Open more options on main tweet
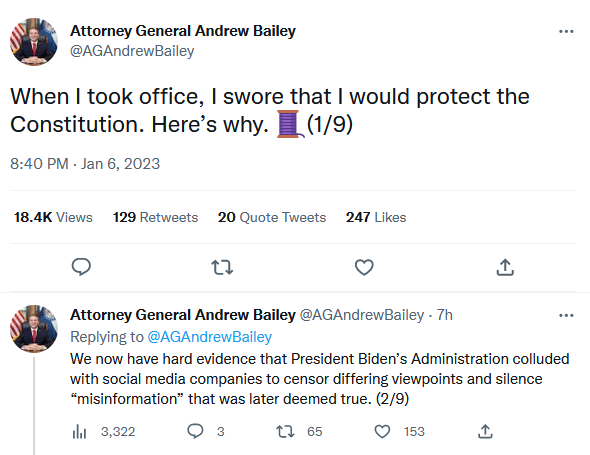 [566, 32]
